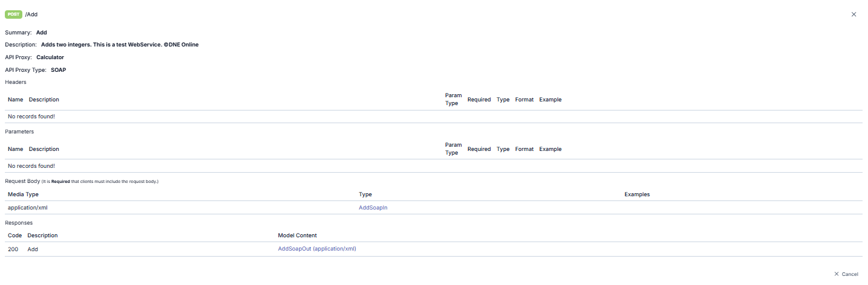This screenshot has width=868, height=285.
Task: Close the /Add dialog using the X icon
Action: [x=854, y=14]
